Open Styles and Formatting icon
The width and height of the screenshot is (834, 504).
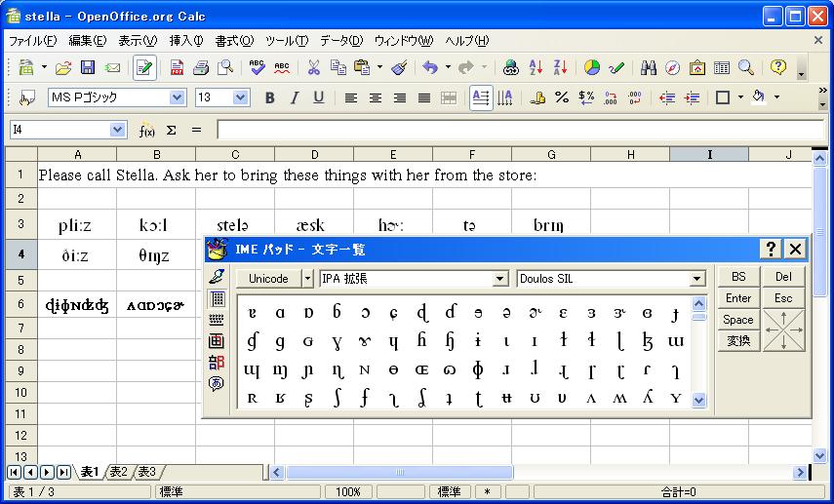pos(26,97)
